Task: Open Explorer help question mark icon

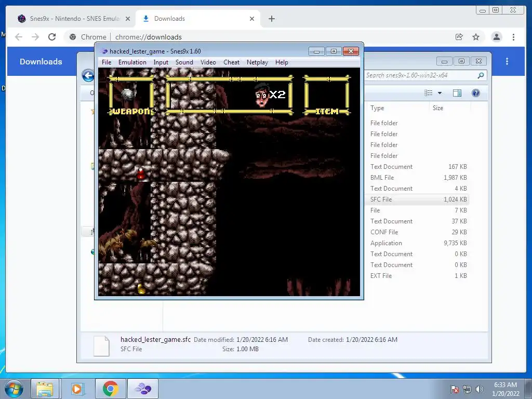Action: (476, 93)
